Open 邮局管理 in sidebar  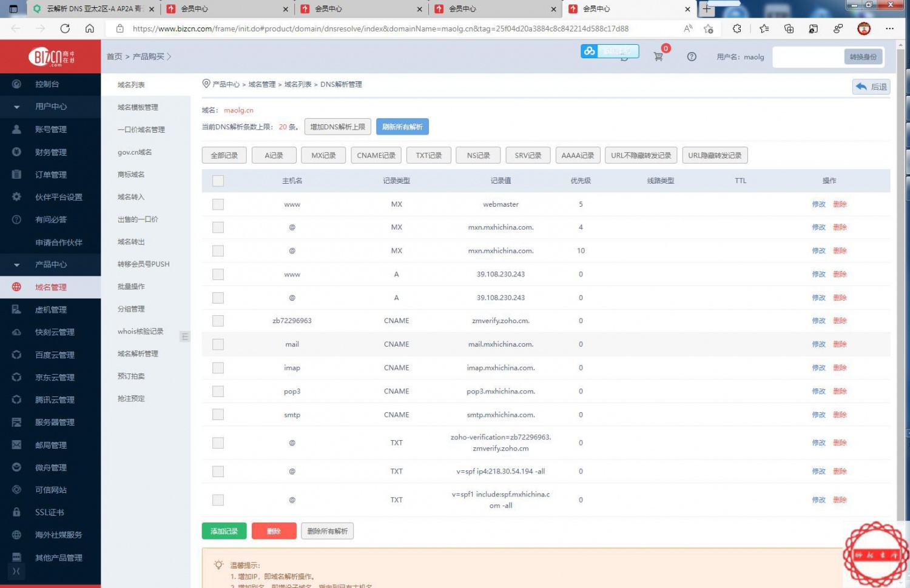pos(50,445)
